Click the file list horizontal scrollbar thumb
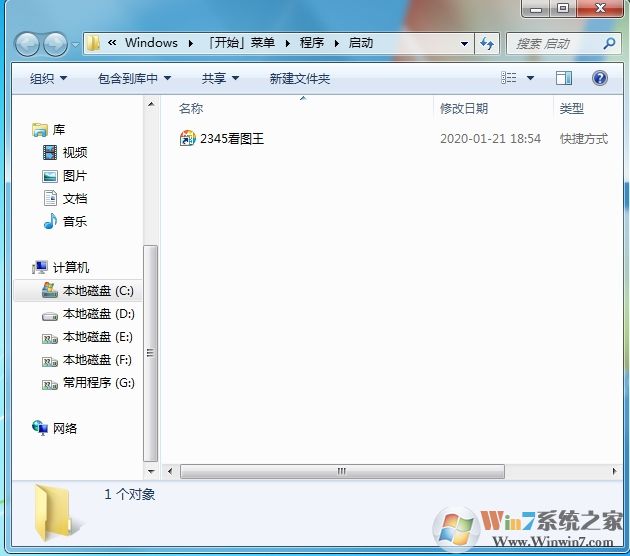The width and height of the screenshot is (630, 556). pos(342,471)
